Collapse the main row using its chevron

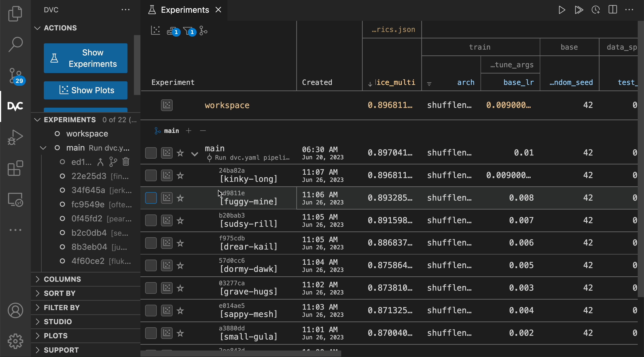[195, 154]
